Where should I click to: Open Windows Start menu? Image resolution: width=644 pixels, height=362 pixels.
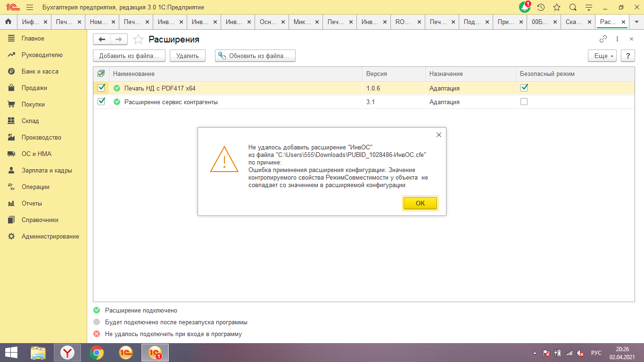click(11, 353)
